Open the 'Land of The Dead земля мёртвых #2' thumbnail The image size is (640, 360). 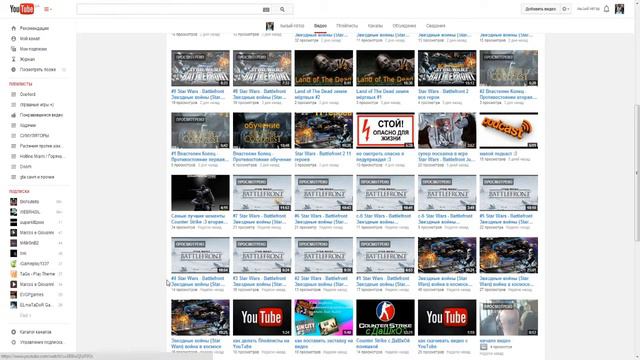(x=323, y=68)
